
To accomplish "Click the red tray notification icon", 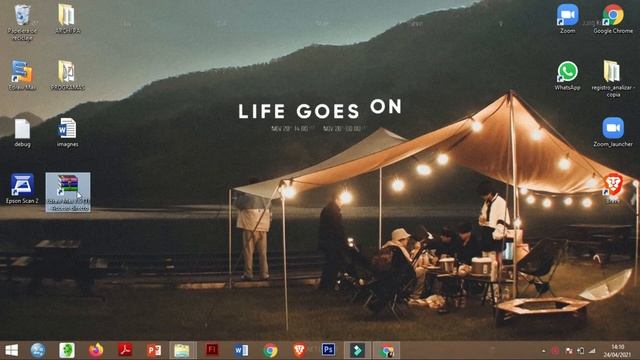I will (556, 351).
